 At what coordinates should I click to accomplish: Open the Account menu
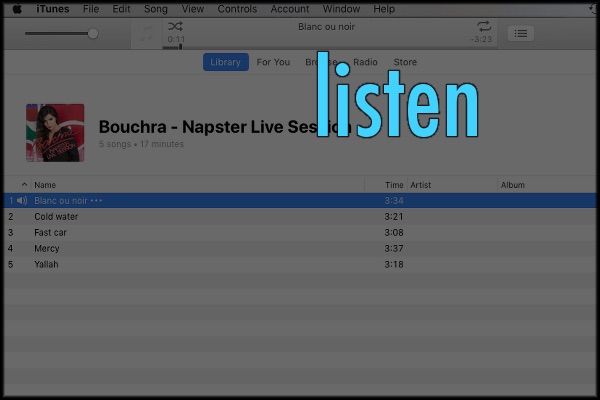(x=290, y=9)
